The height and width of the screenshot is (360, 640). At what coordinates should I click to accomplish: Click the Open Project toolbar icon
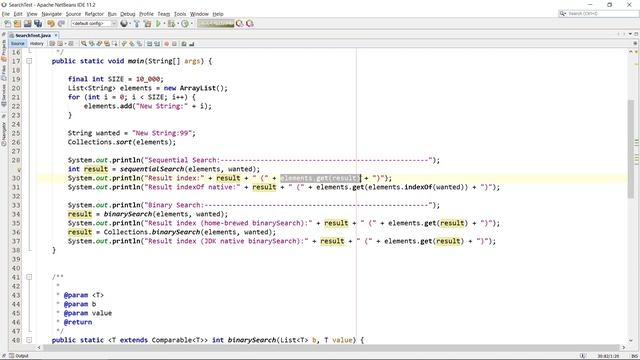[x=27, y=24]
